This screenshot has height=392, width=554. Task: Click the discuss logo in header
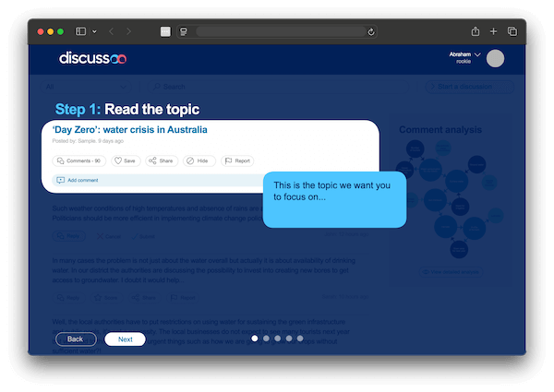click(93, 58)
